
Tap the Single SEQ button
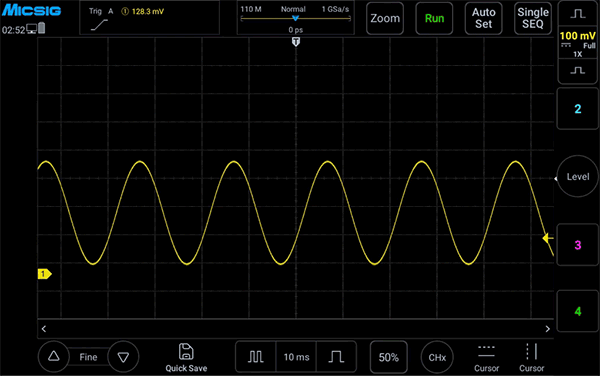pos(533,18)
